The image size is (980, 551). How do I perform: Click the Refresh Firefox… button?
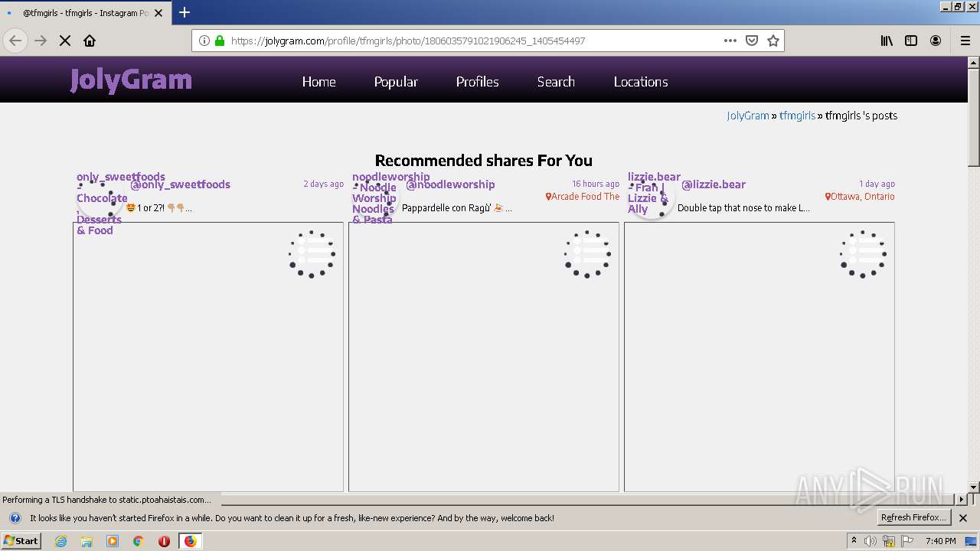913,517
